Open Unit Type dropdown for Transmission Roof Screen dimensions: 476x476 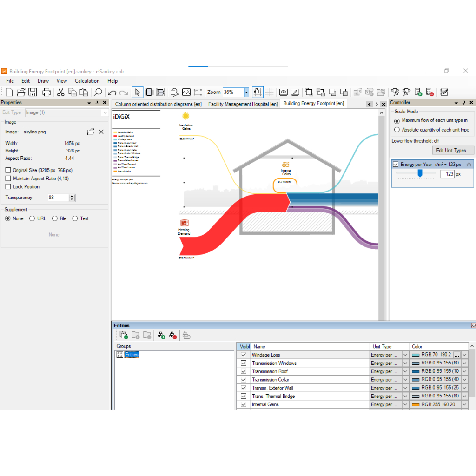click(x=405, y=371)
